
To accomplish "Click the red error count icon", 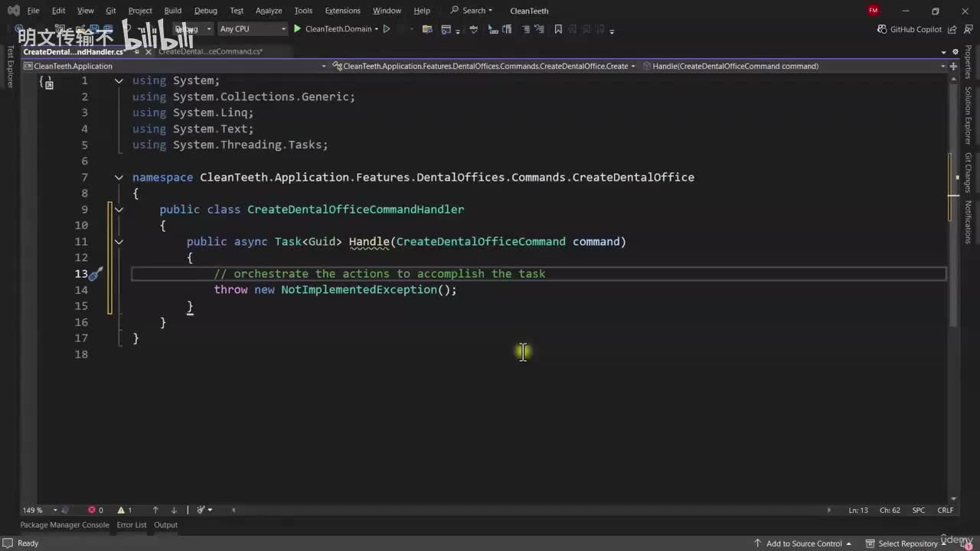I will coord(91,510).
